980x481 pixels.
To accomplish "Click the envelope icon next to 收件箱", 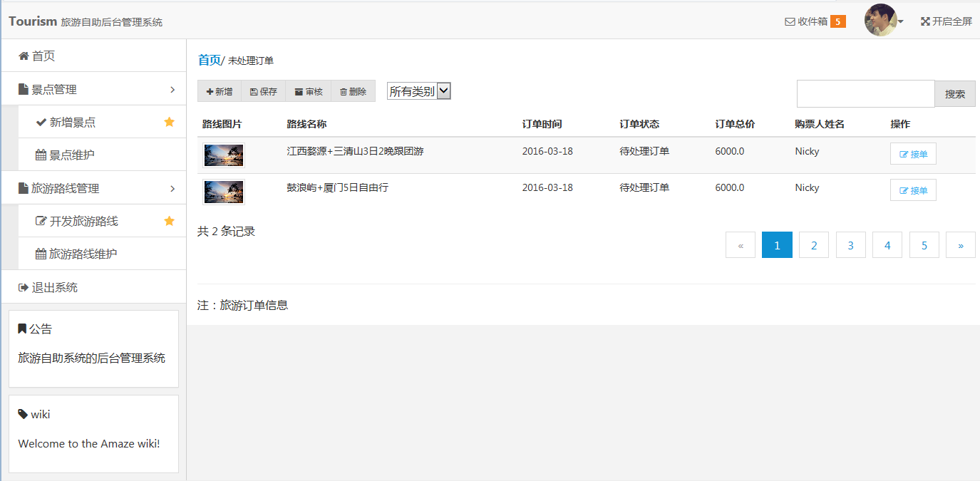I will click(790, 21).
